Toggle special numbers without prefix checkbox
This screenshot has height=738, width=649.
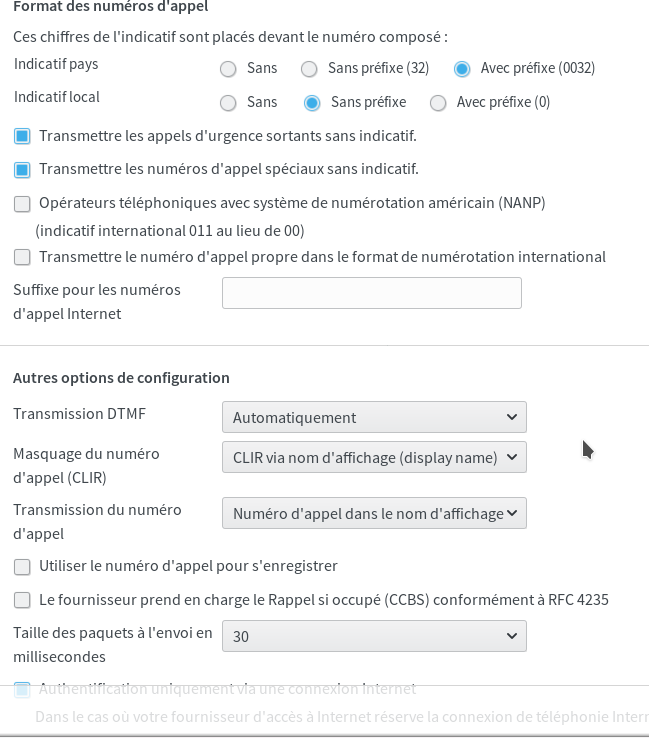[22, 169]
